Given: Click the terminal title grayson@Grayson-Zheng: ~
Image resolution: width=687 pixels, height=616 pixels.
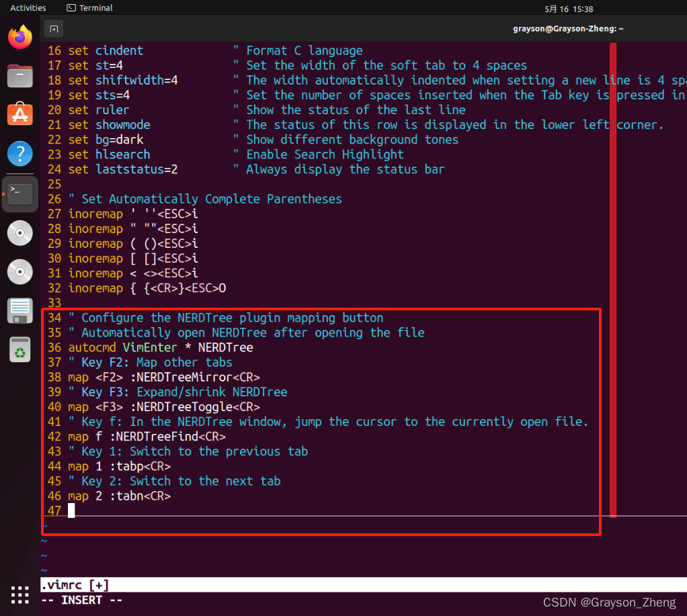Looking at the screenshot, I should click(568, 29).
